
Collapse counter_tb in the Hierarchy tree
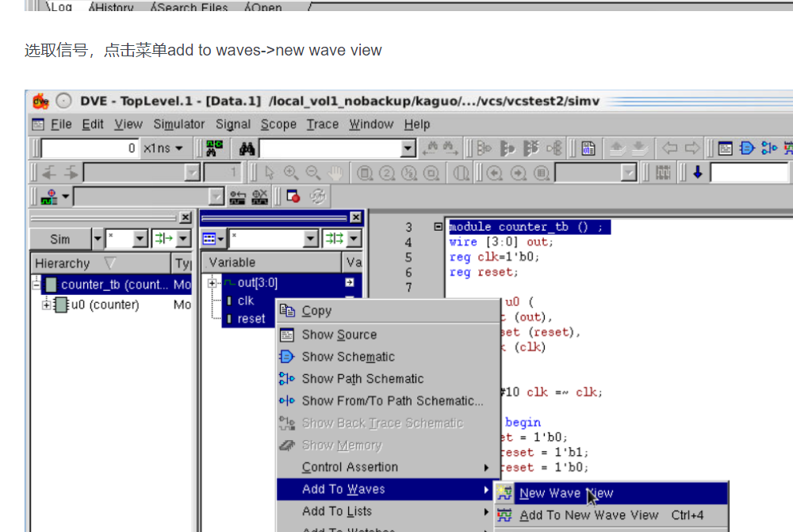(x=35, y=284)
